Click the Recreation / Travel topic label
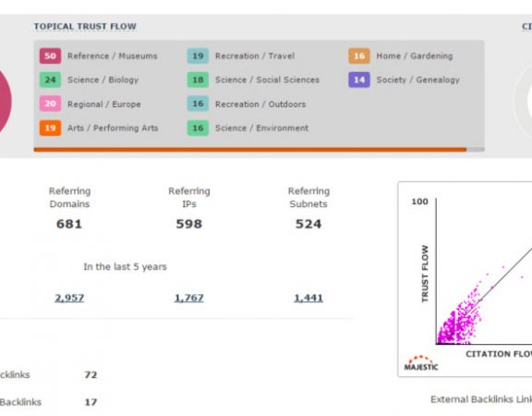The width and height of the screenshot is (532, 416). pyautogui.click(x=255, y=56)
